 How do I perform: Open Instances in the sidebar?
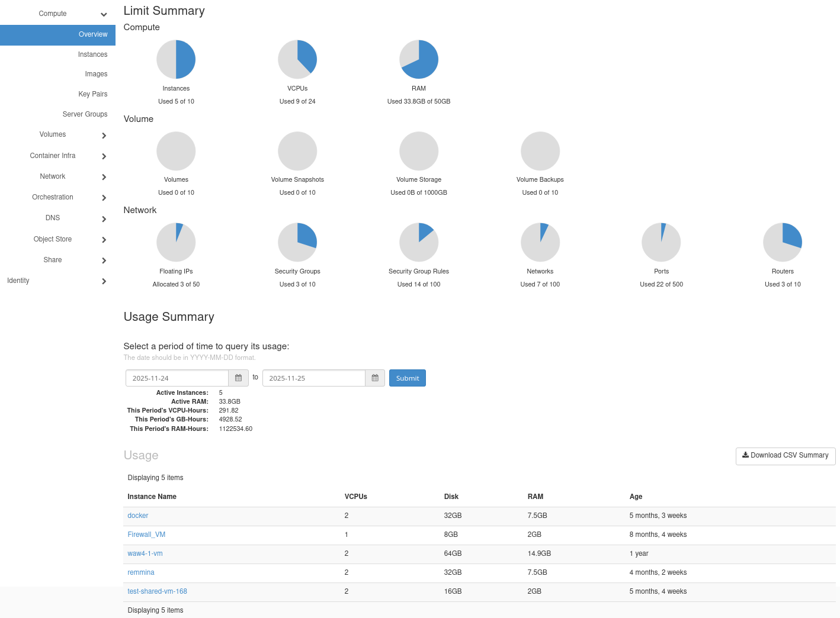[x=92, y=54]
